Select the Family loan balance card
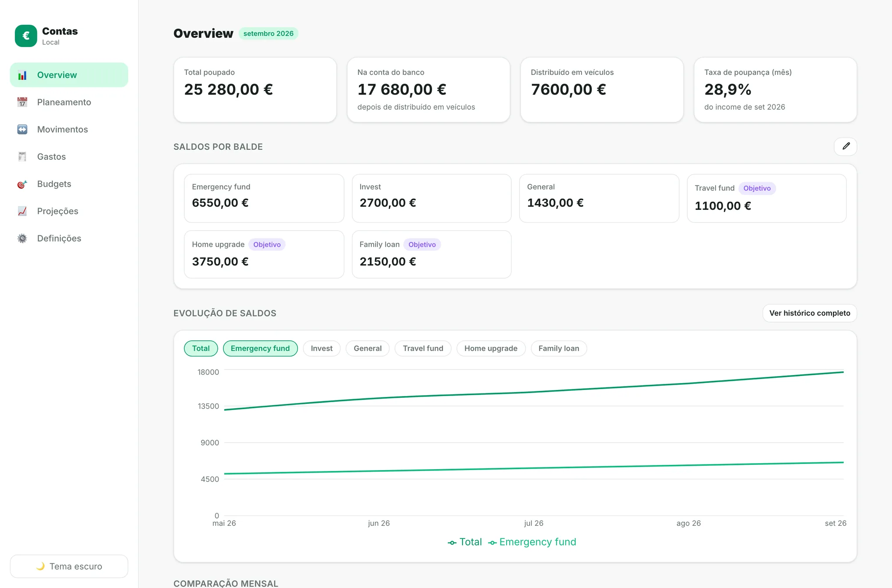The height and width of the screenshot is (588, 892). [432, 254]
